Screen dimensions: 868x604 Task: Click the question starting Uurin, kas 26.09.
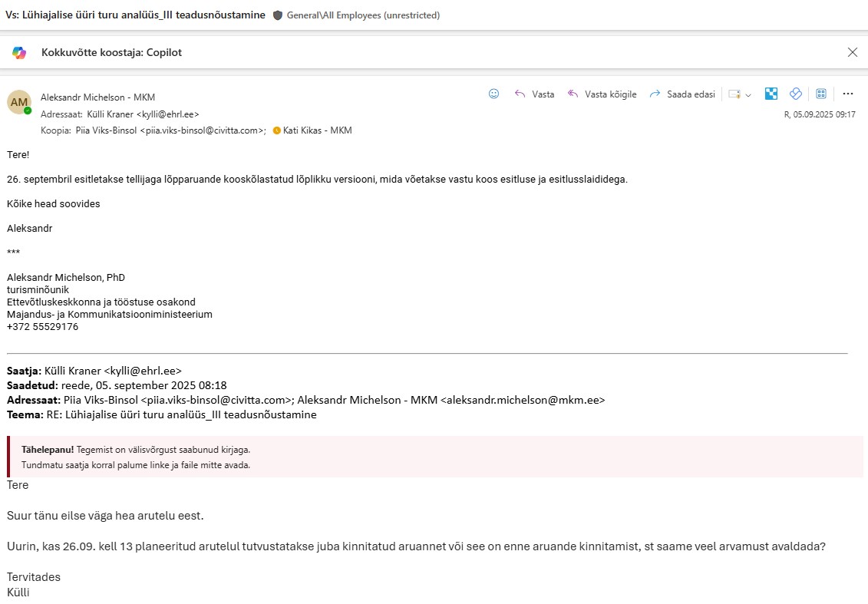point(416,546)
